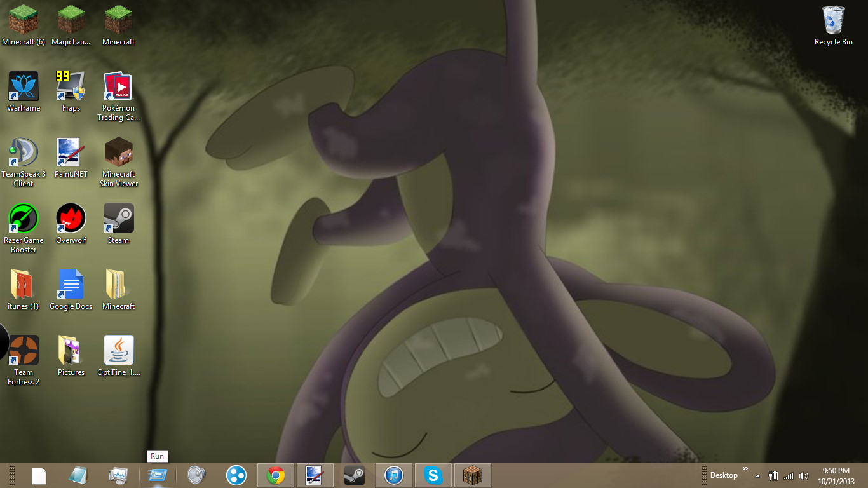Click the gray speaker taskbar shortcut

[197, 475]
